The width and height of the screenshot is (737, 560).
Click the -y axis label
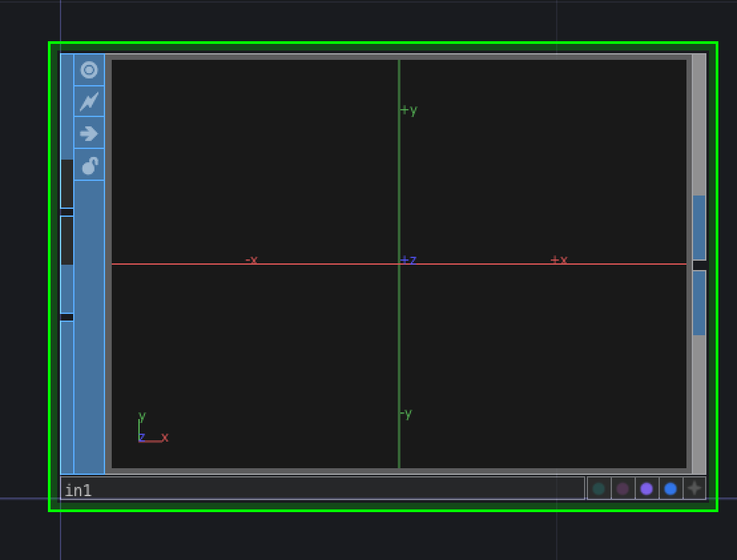point(406,414)
